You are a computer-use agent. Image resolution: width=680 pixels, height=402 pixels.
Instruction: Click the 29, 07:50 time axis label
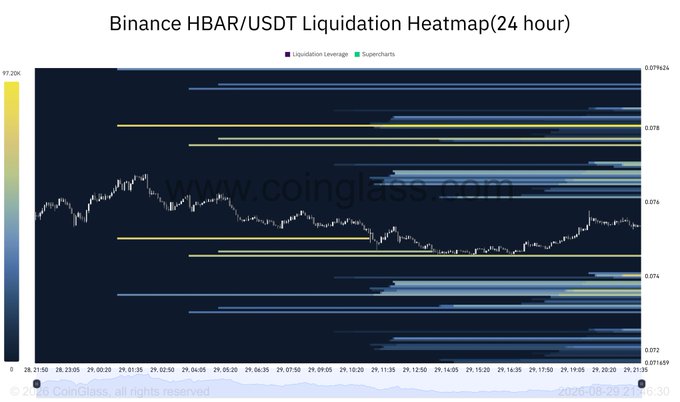point(288,370)
